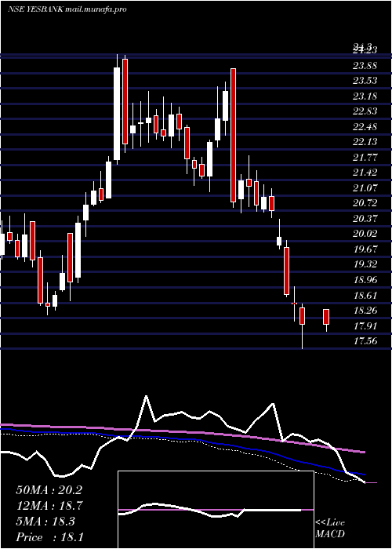Click the "5MA : 18.3" readout

pyautogui.click(x=45, y=522)
